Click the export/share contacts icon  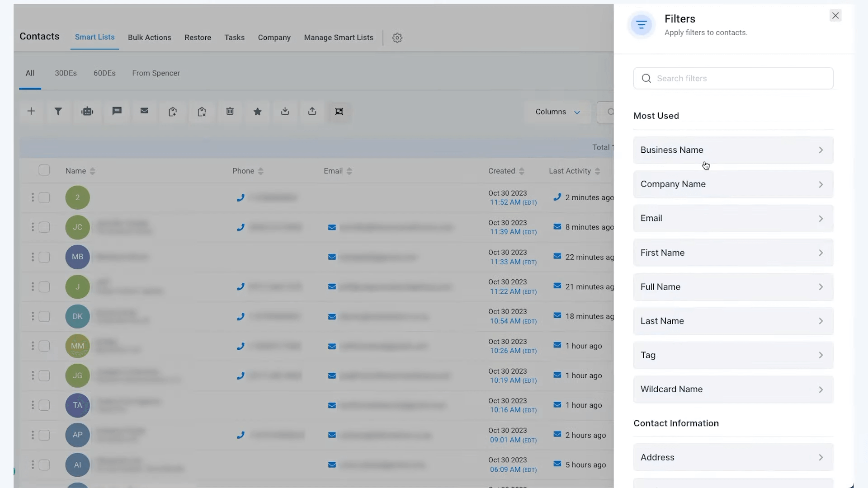point(313,112)
